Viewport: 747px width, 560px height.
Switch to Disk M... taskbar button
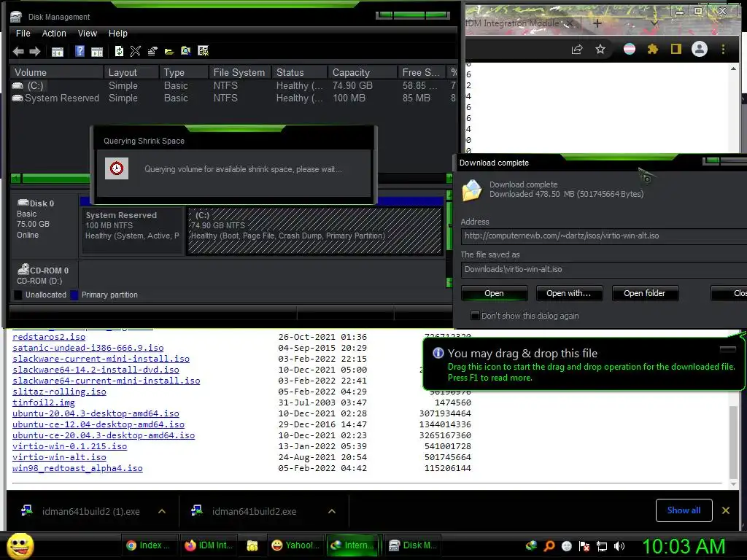coord(413,545)
